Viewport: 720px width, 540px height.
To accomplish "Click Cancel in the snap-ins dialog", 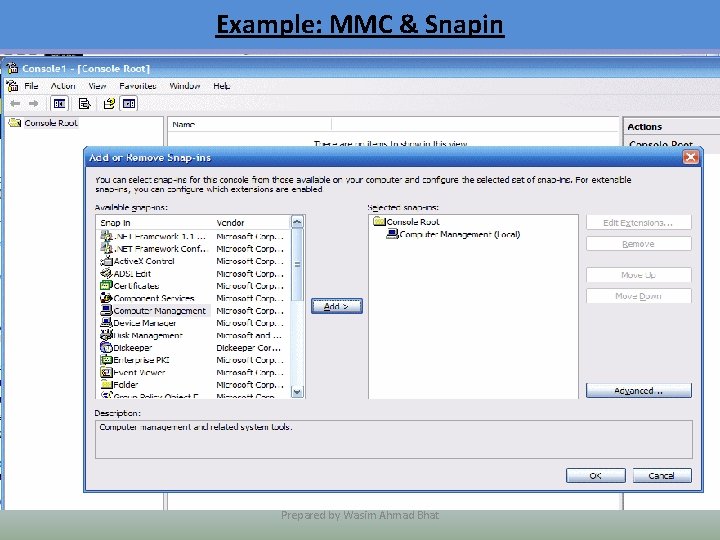I will coord(662,476).
